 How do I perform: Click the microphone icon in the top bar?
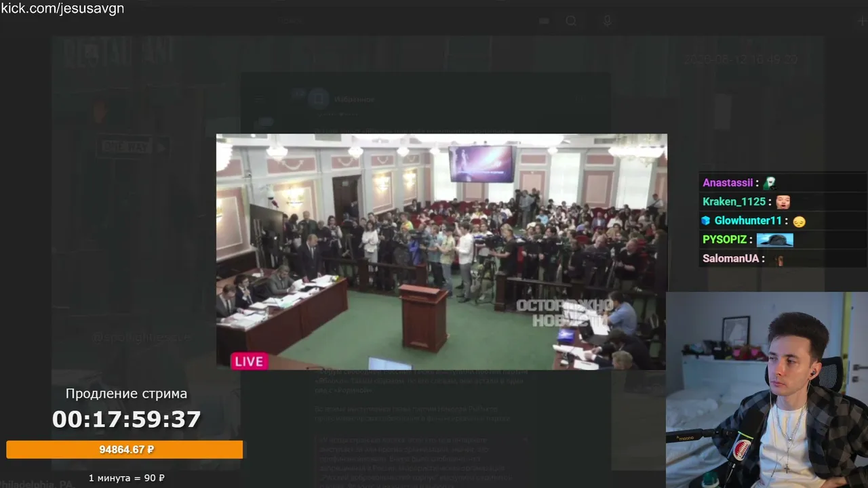click(x=608, y=21)
